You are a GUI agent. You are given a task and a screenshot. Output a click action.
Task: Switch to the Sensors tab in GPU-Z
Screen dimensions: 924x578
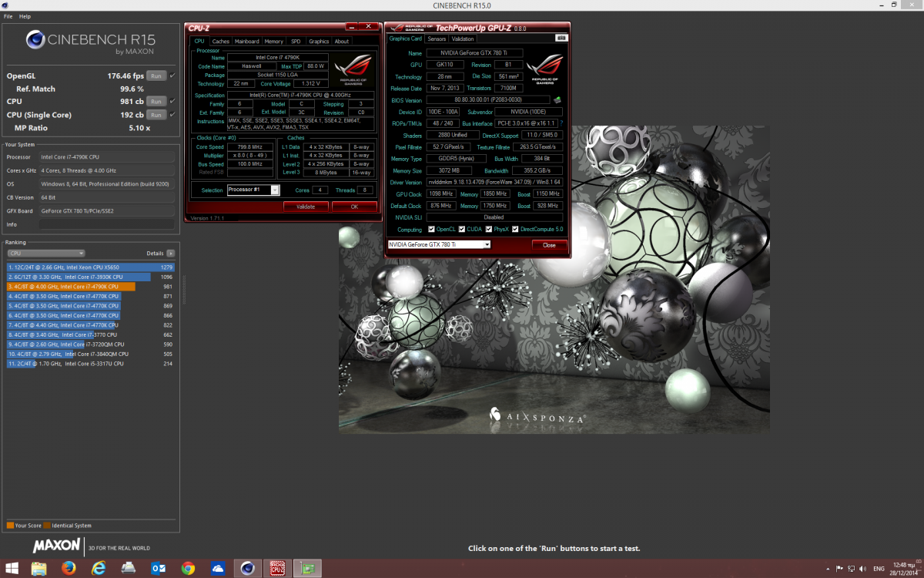click(437, 39)
